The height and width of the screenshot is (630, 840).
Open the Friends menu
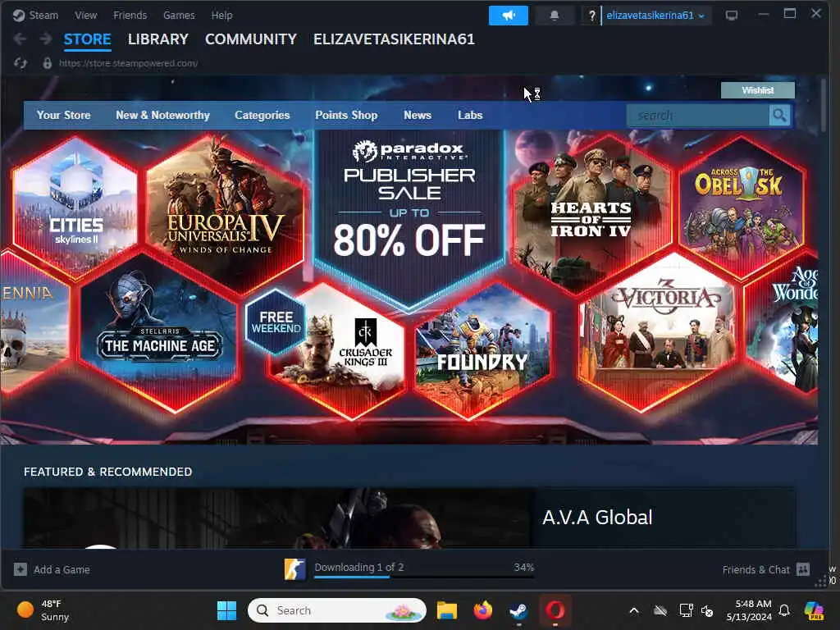coord(130,15)
